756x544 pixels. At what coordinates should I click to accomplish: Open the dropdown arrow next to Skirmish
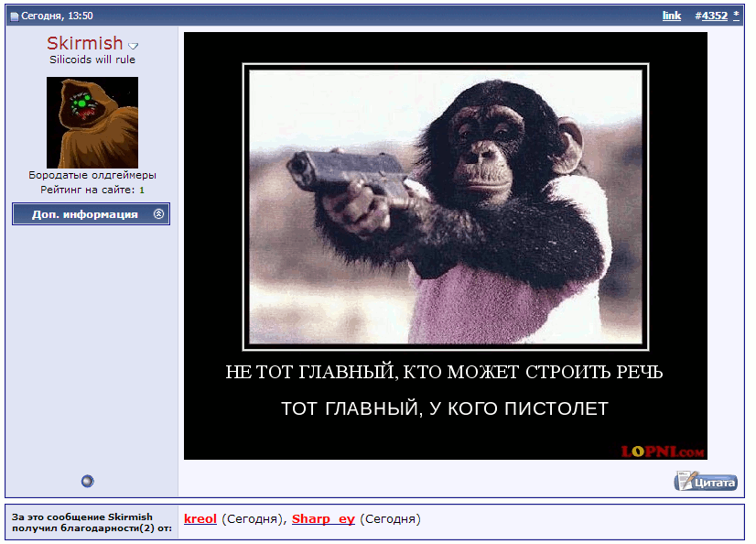(134, 45)
